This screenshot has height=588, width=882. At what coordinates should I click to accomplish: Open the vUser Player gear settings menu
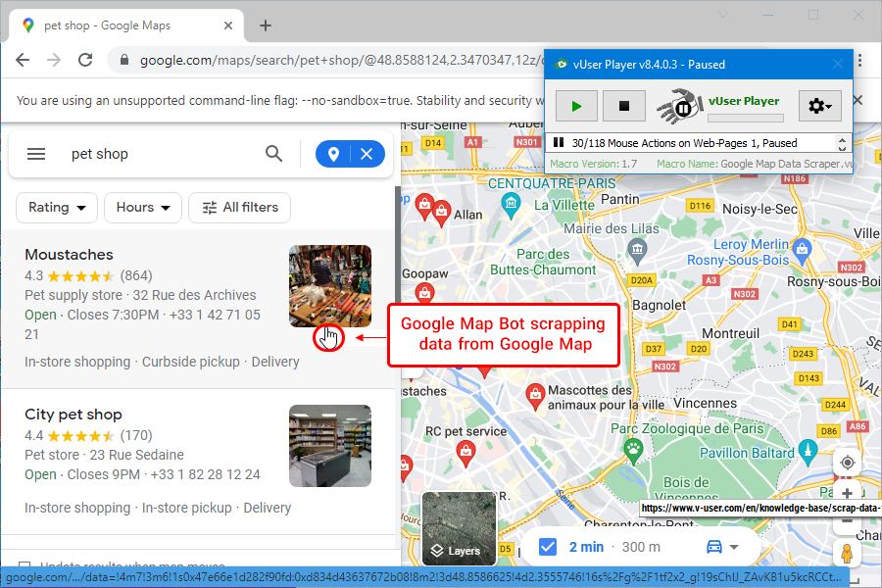(819, 106)
